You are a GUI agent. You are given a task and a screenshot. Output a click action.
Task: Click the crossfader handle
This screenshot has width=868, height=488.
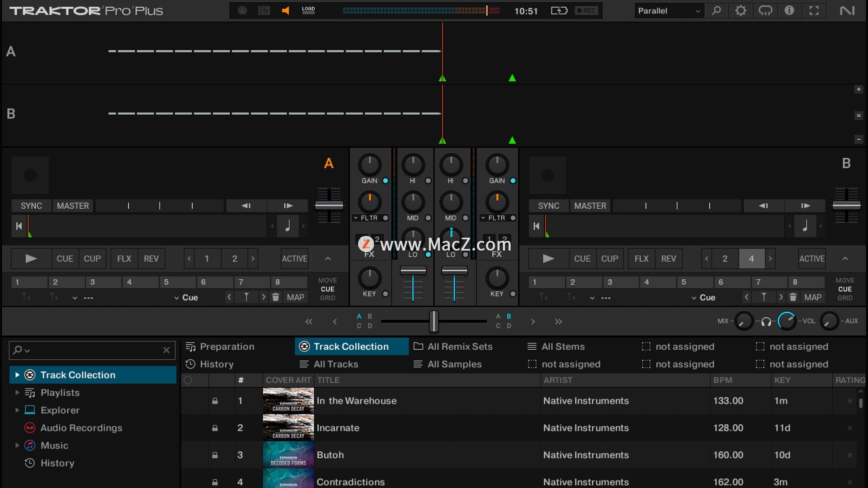tap(434, 321)
